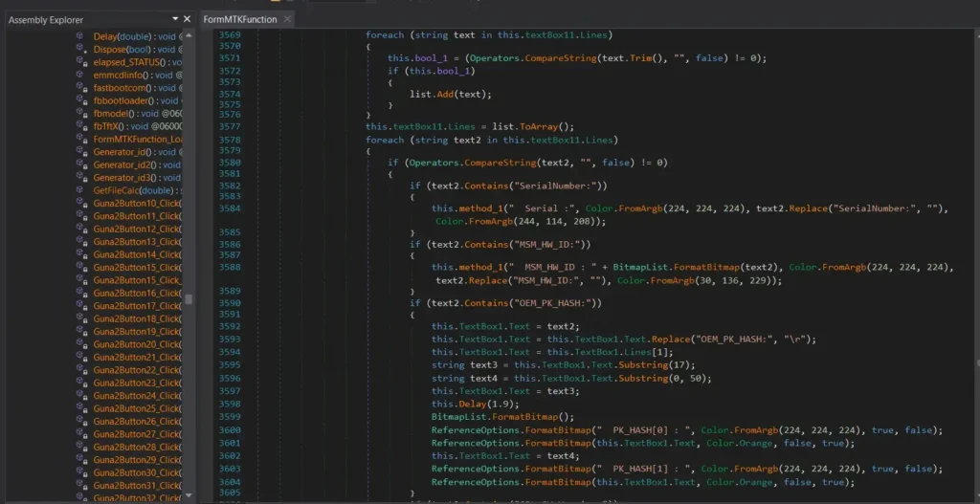Select Generator_id2() in the tree
980x504 pixels.
point(137,164)
